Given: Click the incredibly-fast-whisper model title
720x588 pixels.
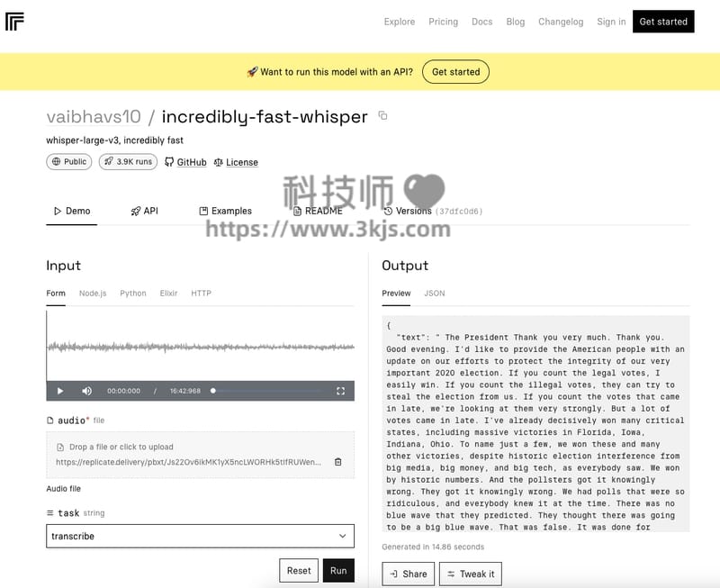Looking at the screenshot, I should coord(265,117).
